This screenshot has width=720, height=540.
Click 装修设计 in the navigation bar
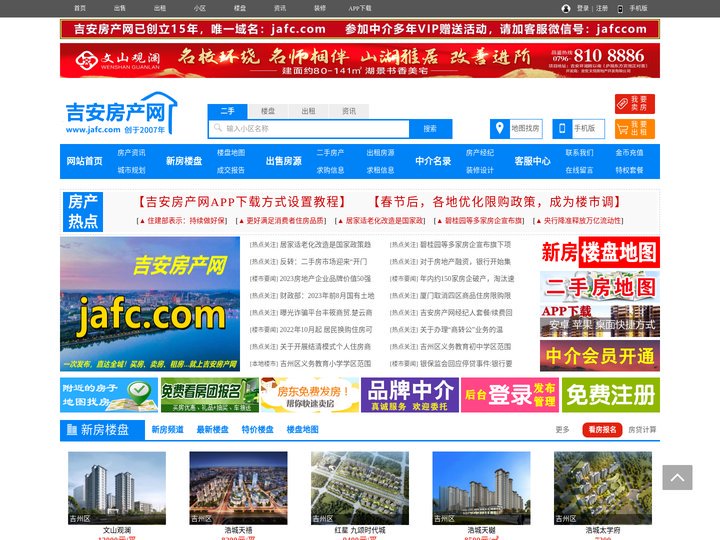[480, 170]
